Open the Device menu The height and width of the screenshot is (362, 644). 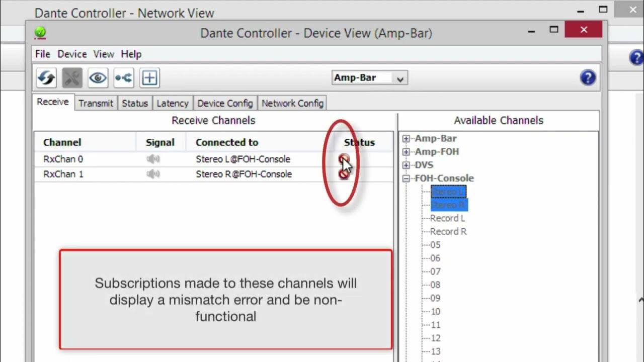coord(72,54)
